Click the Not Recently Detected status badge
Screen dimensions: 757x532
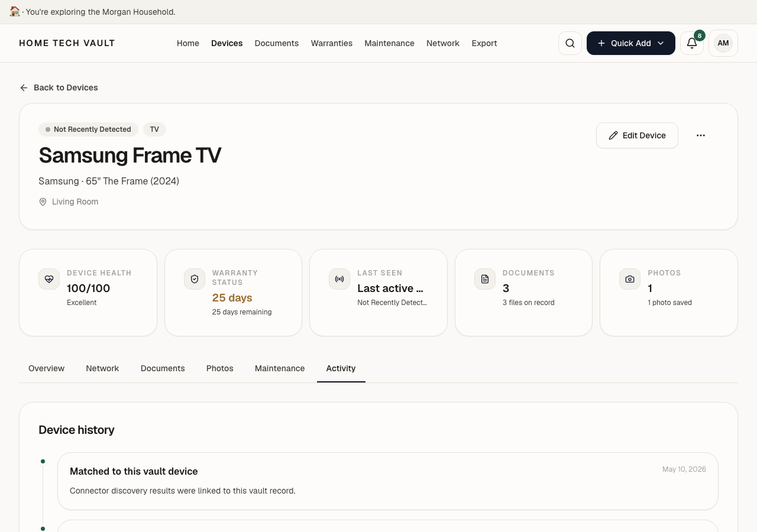(88, 129)
